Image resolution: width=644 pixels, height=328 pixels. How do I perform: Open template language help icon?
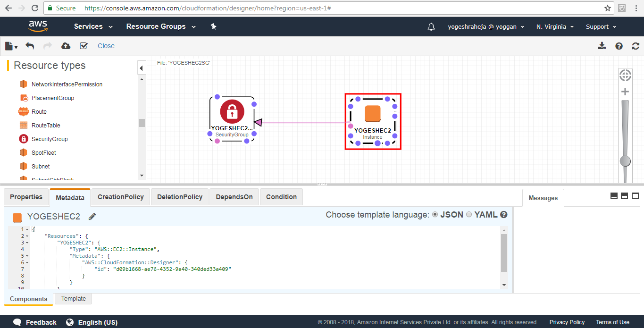coord(504,215)
